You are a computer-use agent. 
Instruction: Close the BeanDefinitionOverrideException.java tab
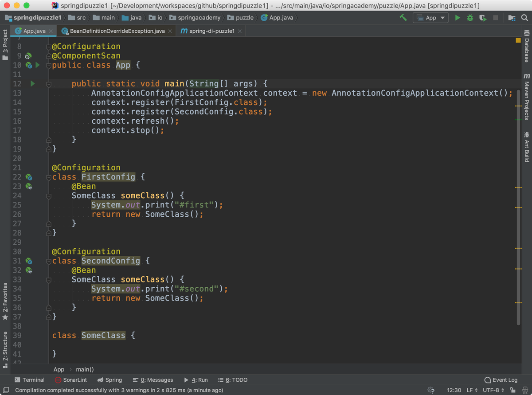point(170,31)
